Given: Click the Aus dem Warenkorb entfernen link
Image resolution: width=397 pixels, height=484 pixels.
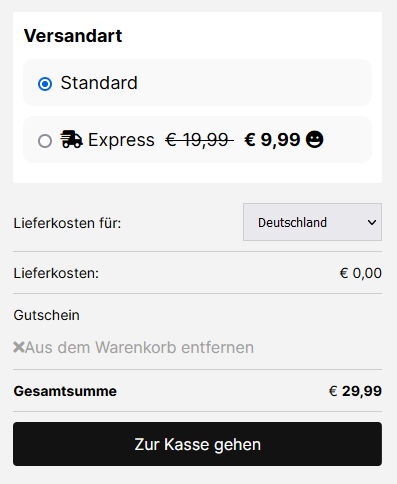Looking at the screenshot, I should click(139, 347).
